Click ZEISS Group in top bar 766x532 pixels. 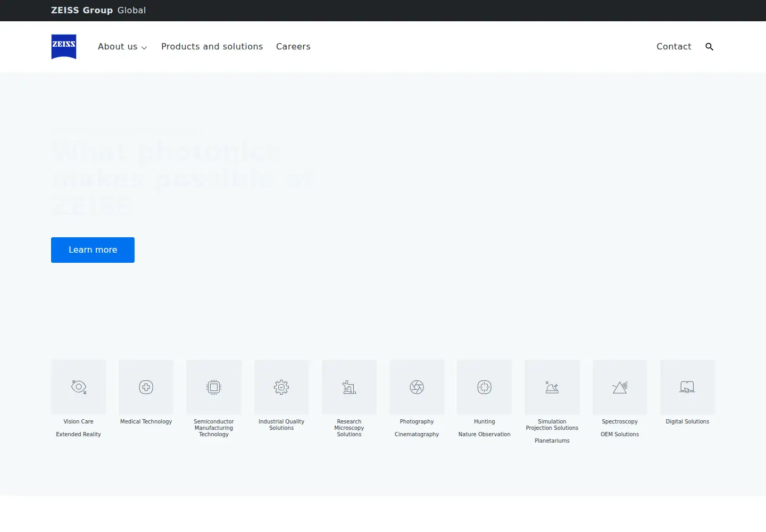tap(82, 10)
